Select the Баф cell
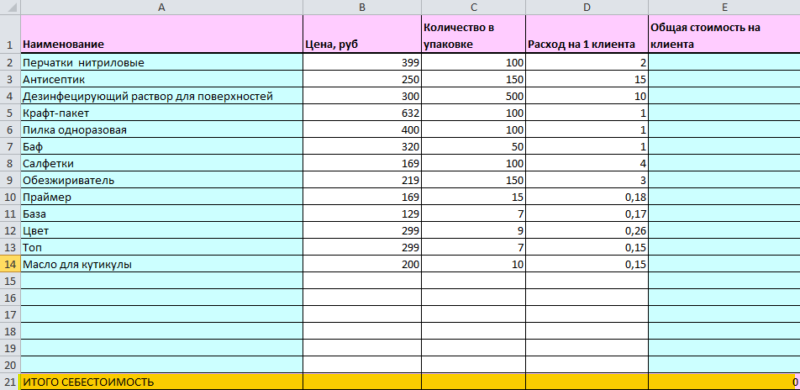This screenshot has width=800, height=390. pyautogui.click(x=161, y=147)
